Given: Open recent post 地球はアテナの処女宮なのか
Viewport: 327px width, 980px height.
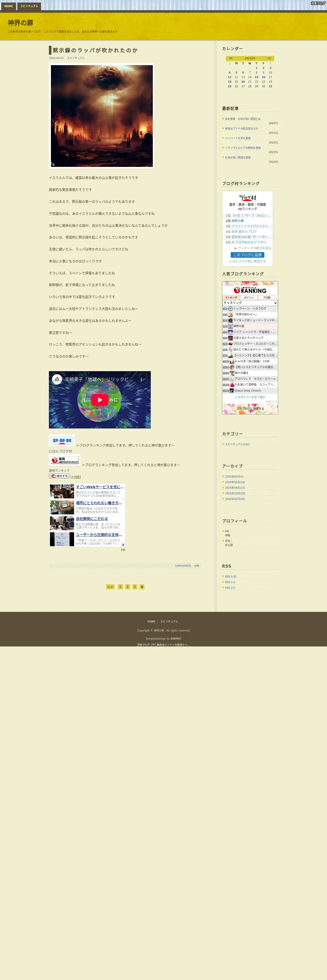Looking at the screenshot, I should point(241,128).
